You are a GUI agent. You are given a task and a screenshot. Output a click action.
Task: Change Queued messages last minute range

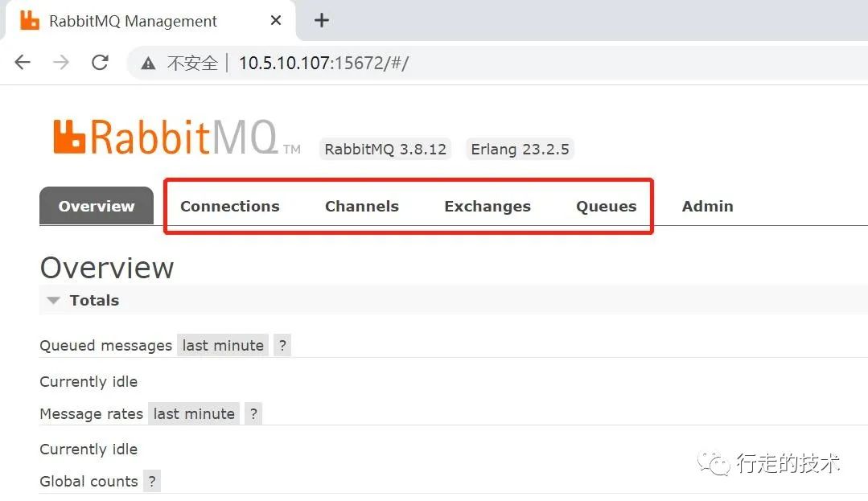(223, 346)
